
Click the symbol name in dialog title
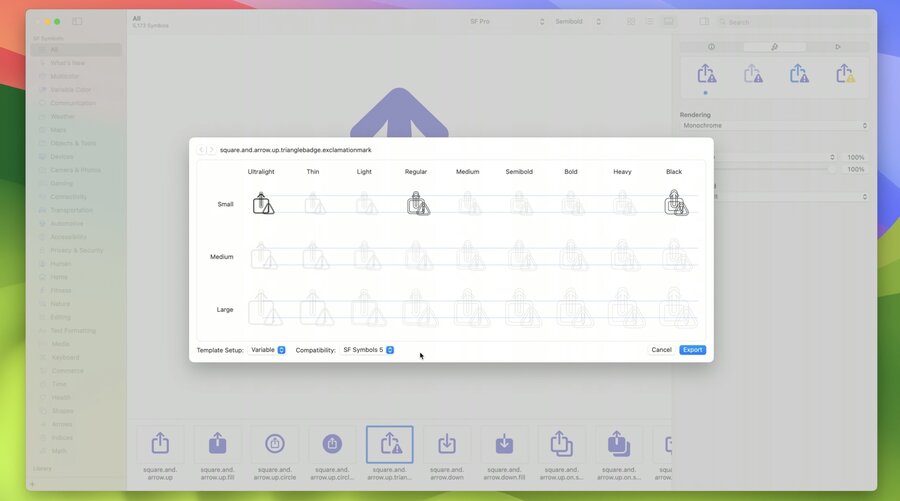pos(296,150)
